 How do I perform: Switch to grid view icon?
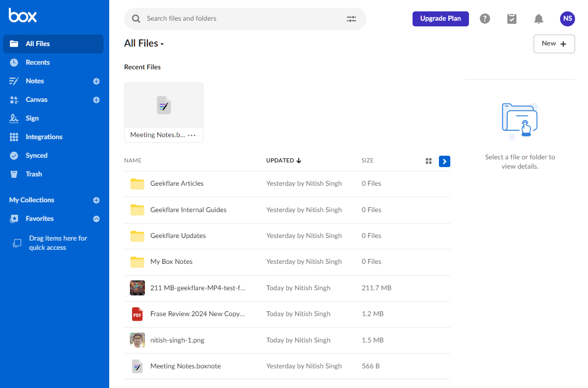[x=429, y=161]
